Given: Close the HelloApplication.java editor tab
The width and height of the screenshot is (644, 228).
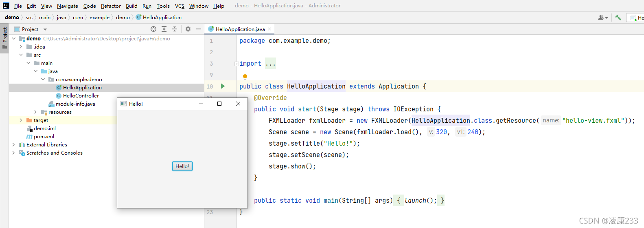Looking at the screenshot, I should point(269,29).
